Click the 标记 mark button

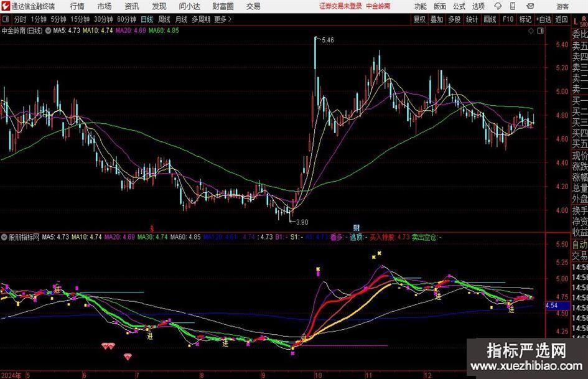(525, 19)
